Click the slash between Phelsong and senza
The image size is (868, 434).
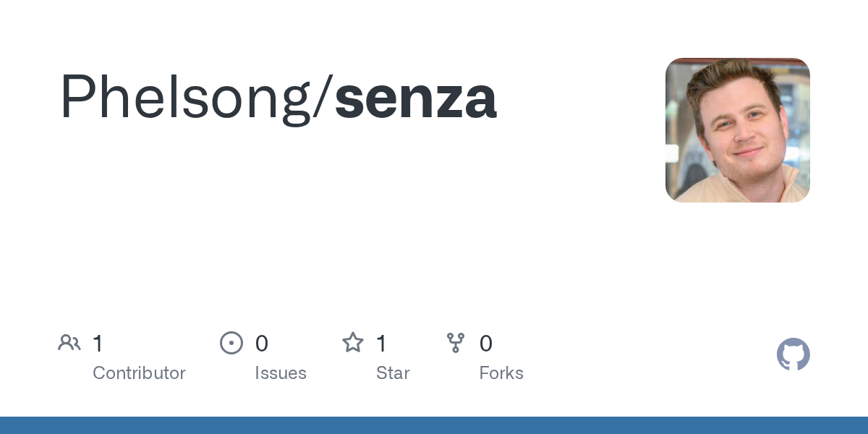pyautogui.click(x=323, y=98)
